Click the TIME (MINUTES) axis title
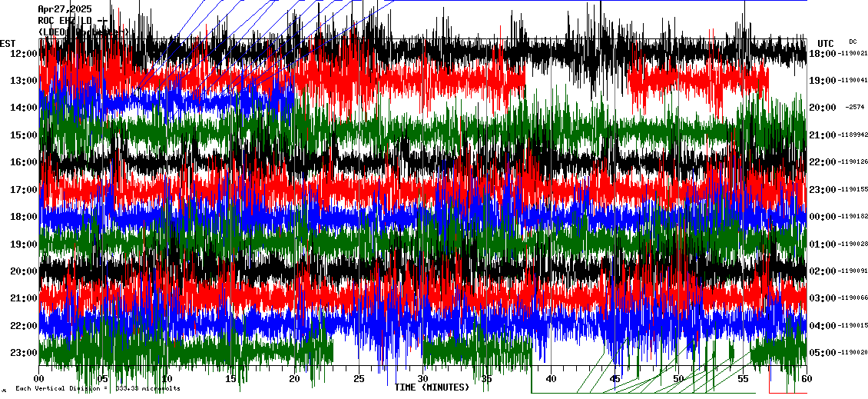This screenshot has width=868, height=399. coord(432,387)
